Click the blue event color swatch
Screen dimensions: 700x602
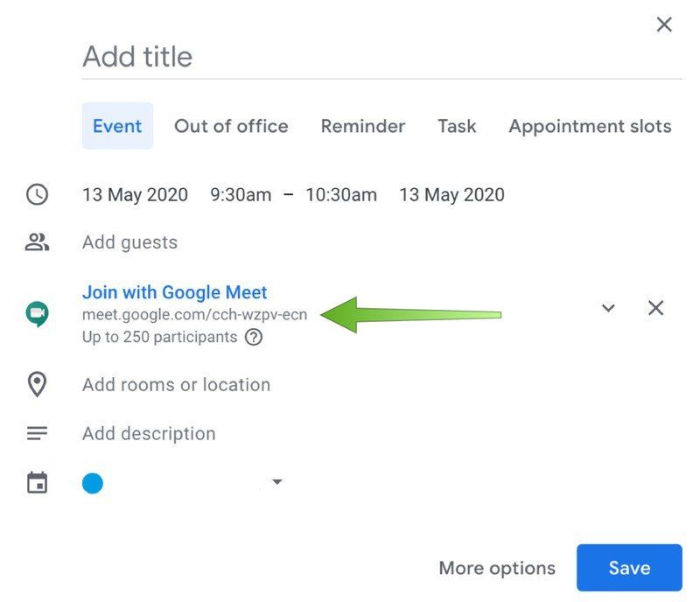coord(92,482)
